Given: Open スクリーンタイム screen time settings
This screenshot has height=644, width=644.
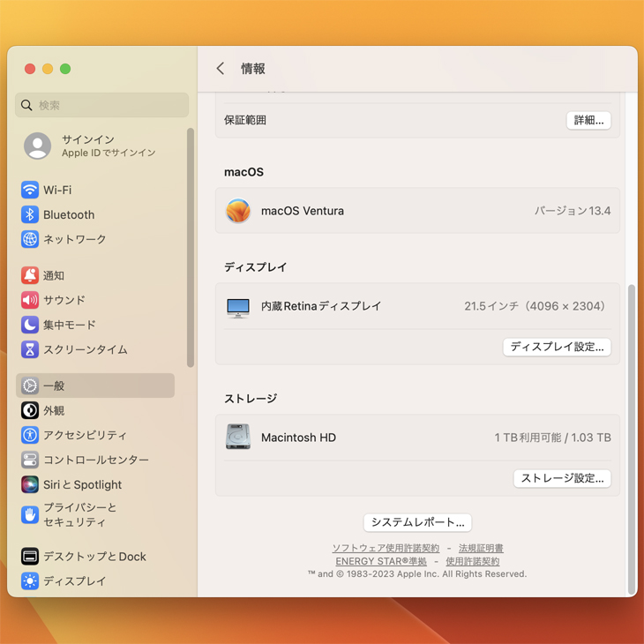Looking at the screenshot, I should [x=85, y=349].
